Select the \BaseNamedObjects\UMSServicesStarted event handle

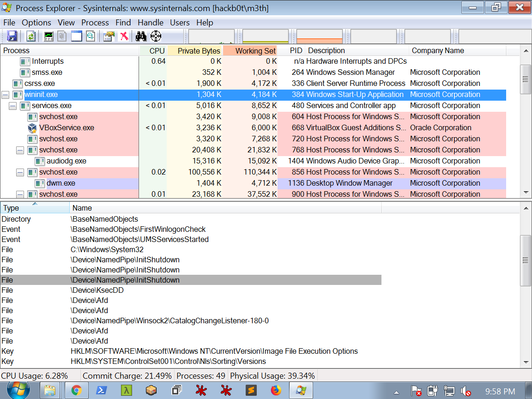191,240
